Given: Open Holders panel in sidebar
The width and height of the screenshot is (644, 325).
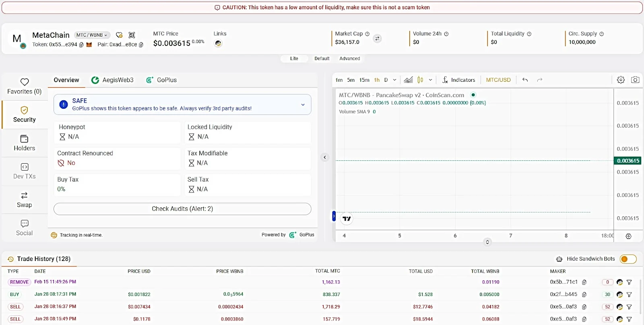Looking at the screenshot, I should pos(25,143).
